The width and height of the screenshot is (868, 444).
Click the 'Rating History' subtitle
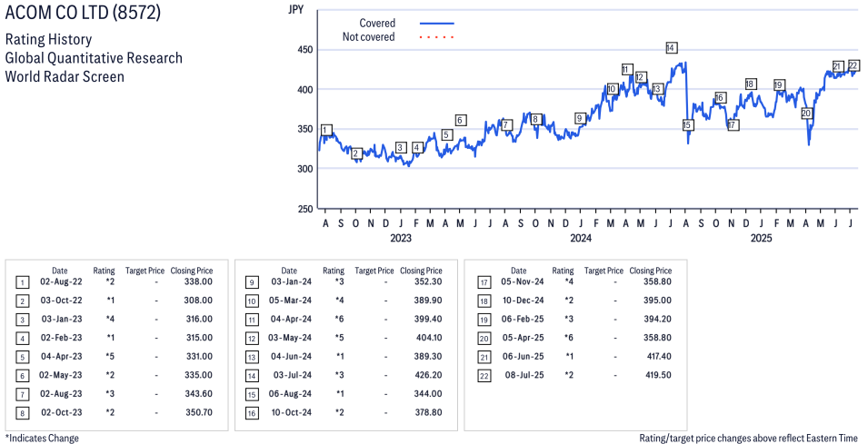pyautogui.click(x=49, y=40)
